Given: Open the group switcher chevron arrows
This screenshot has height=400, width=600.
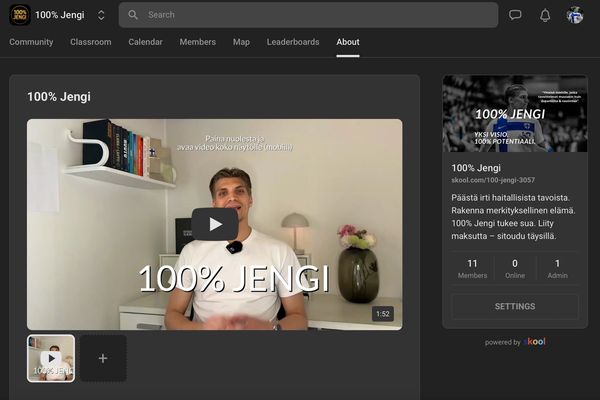Looking at the screenshot, I should coord(101,15).
